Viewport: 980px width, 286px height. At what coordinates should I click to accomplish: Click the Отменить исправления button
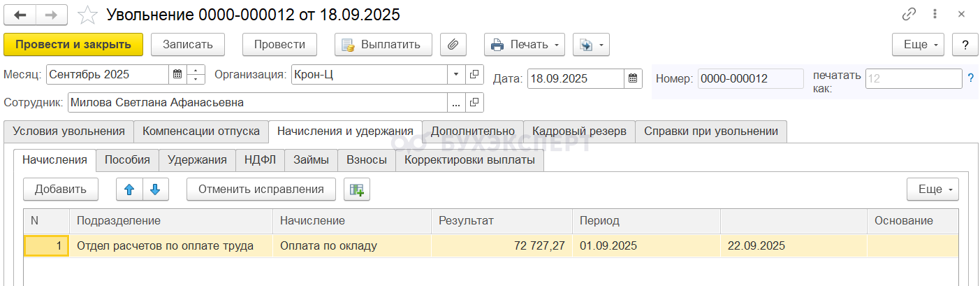(261, 189)
